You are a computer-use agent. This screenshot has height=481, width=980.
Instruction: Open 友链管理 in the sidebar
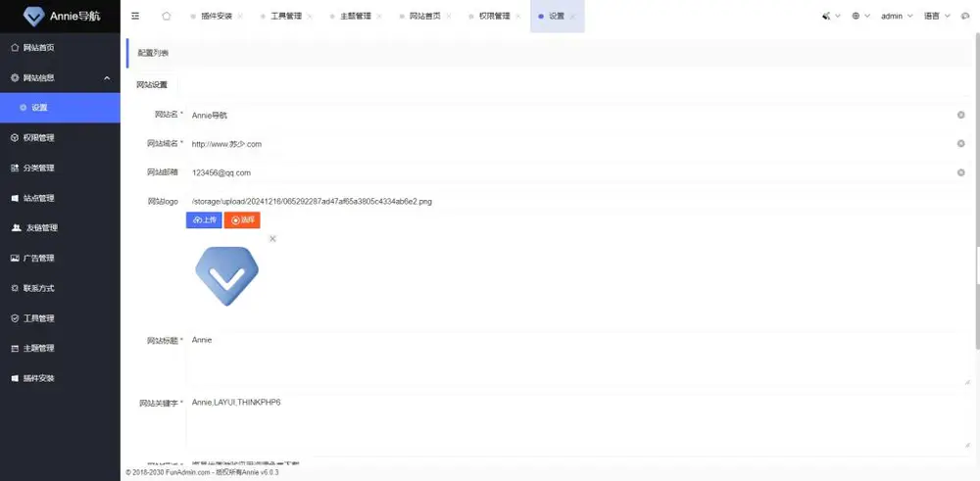click(60, 228)
